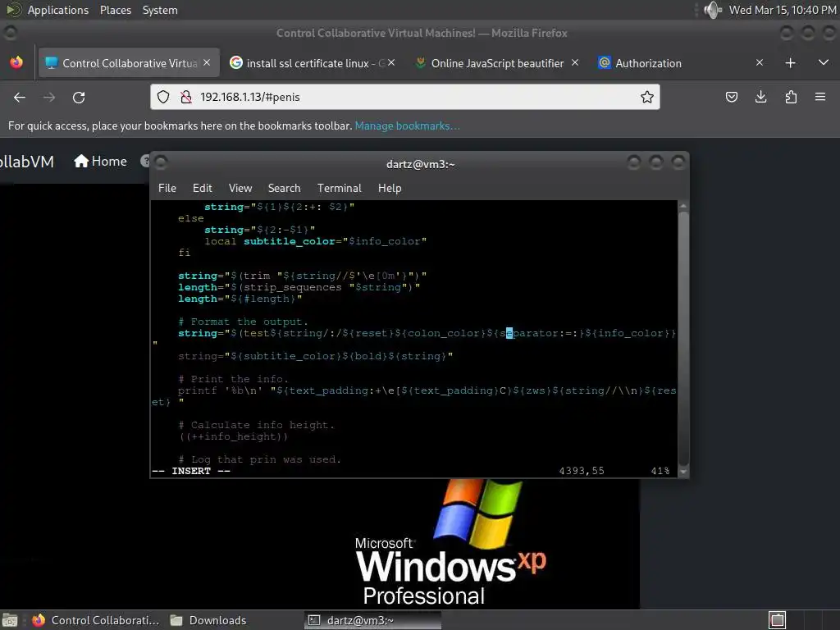Open a new tab with plus button
The image size is (840, 630).
[x=790, y=63]
